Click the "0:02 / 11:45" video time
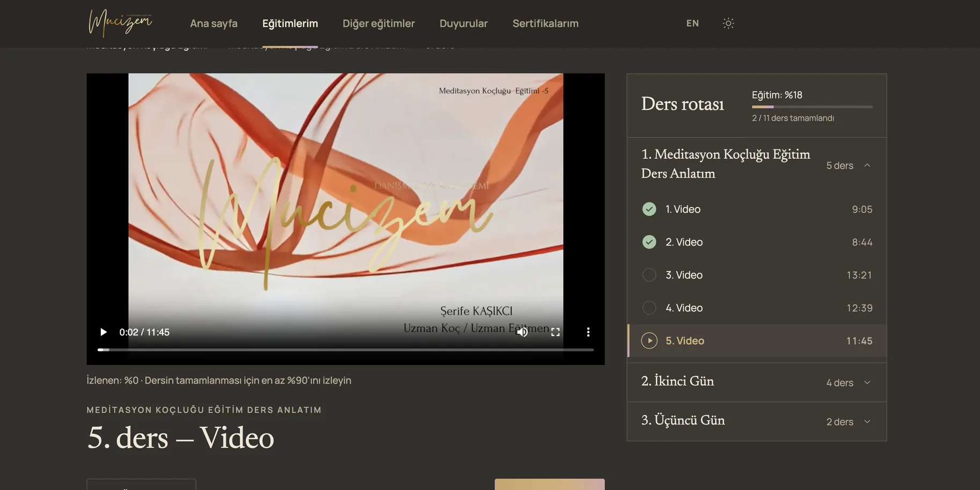980x490 pixels. [x=144, y=332]
